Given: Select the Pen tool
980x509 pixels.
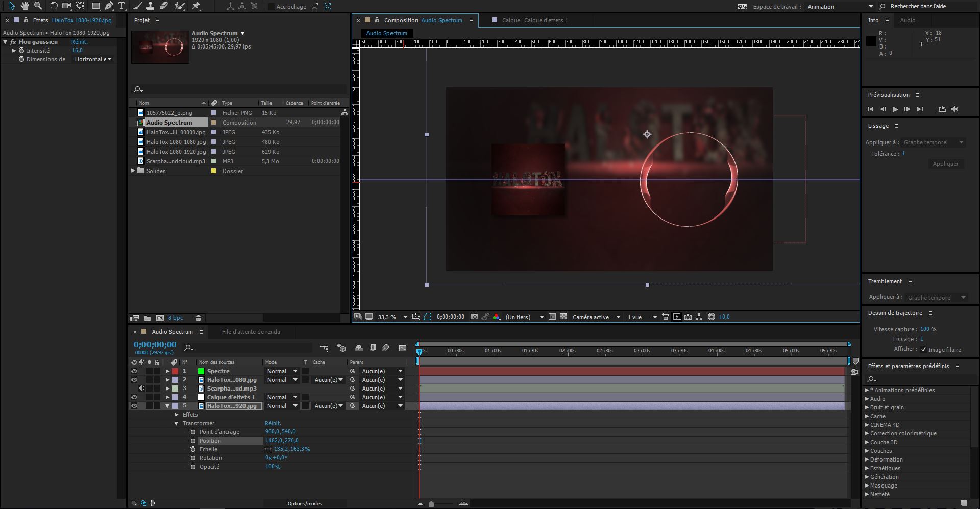Looking at the screenshot, I should click(x=109, y=6).
